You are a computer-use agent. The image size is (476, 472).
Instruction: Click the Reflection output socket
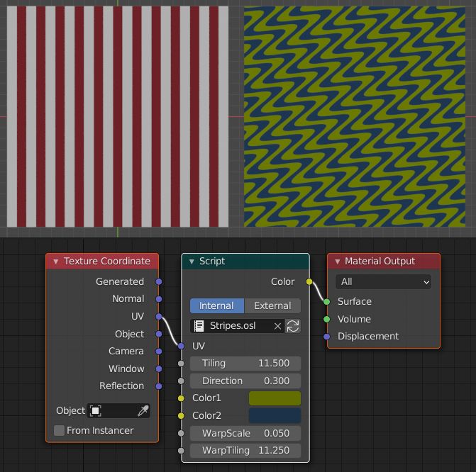[x=159, y=386]
